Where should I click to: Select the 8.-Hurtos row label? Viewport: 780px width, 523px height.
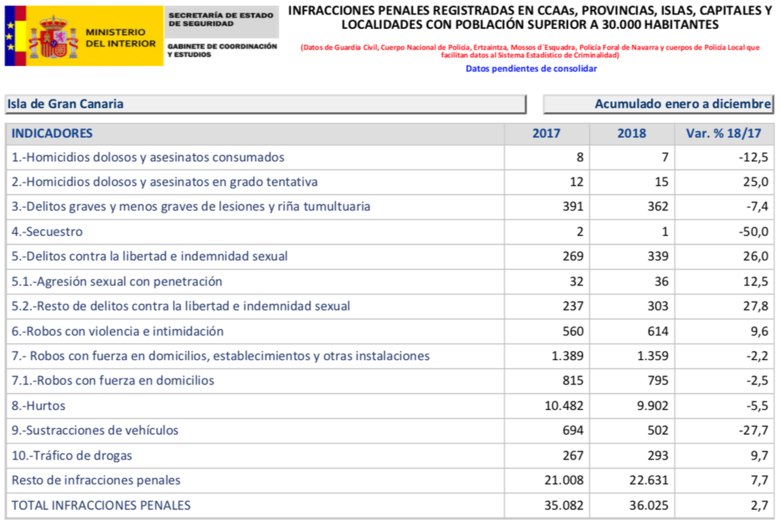point(40,405)
